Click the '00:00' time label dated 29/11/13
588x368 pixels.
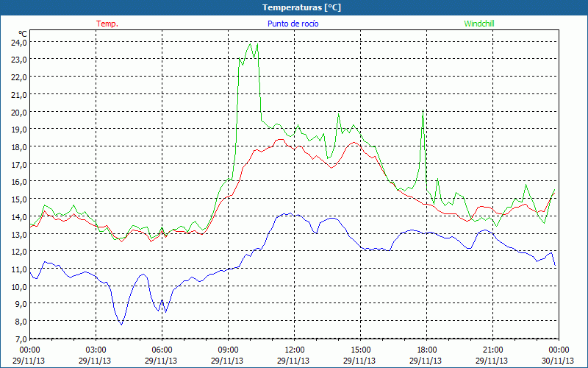click(x=29, y=350)
